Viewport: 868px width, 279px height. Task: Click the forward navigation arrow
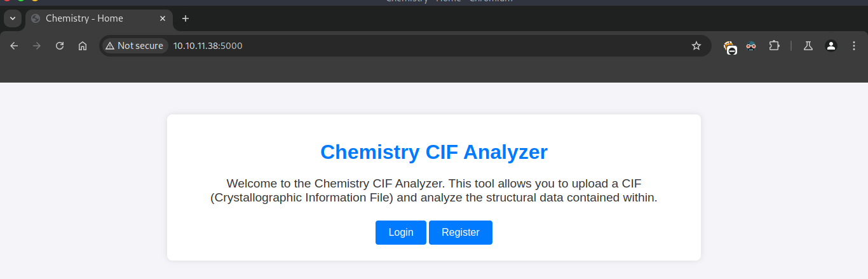pyautogui.click(x=37, y=46)
